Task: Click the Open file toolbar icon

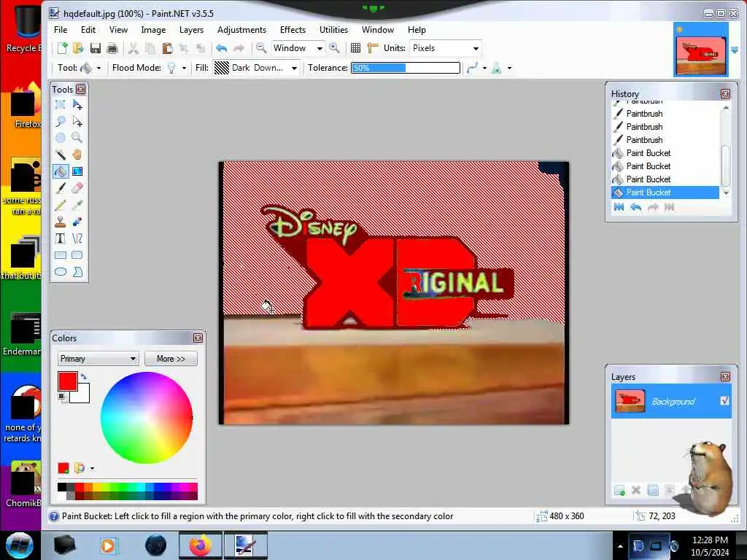Action: click(79, 48)
